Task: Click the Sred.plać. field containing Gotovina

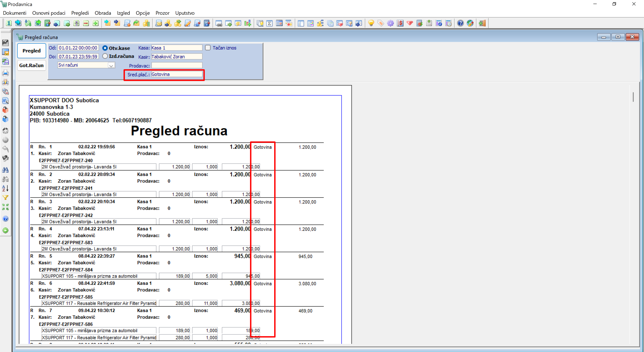Action: coord(176,74)
